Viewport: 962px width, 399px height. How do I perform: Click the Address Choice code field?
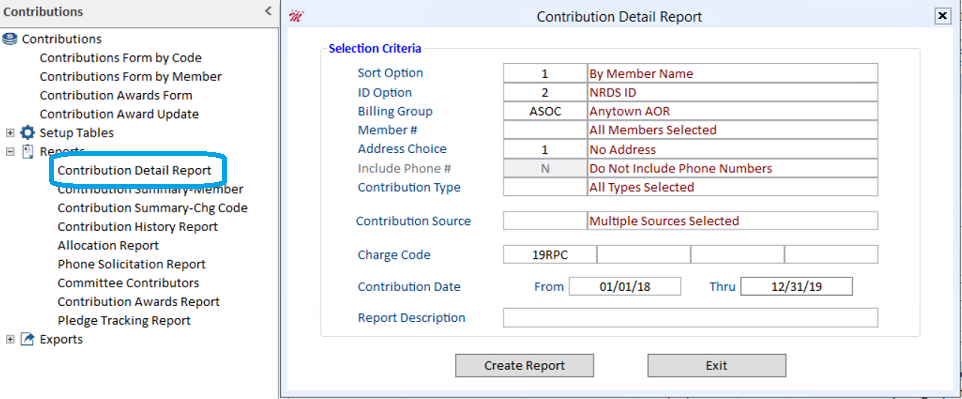(545, 149)
